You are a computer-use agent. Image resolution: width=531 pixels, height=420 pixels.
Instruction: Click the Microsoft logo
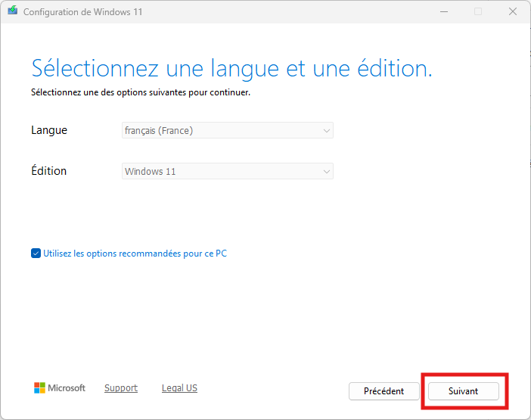(x=60, y=387)
